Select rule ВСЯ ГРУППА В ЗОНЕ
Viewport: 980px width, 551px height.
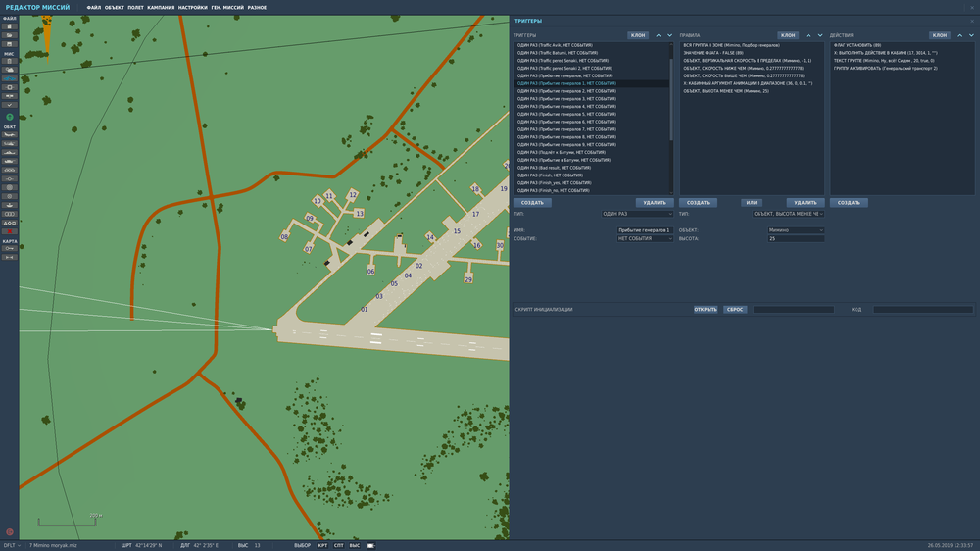coord(752,45)
